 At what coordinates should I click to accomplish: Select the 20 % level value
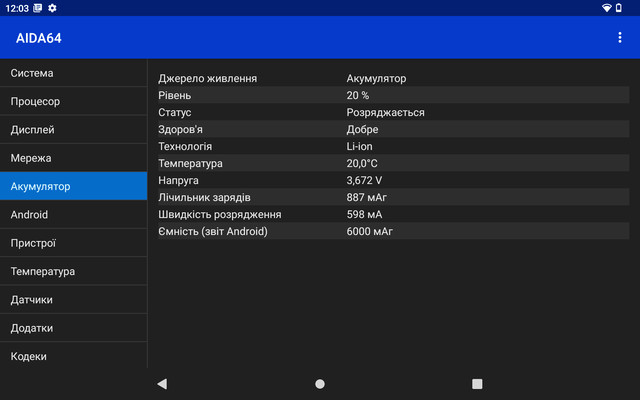[x=358, y=96]
